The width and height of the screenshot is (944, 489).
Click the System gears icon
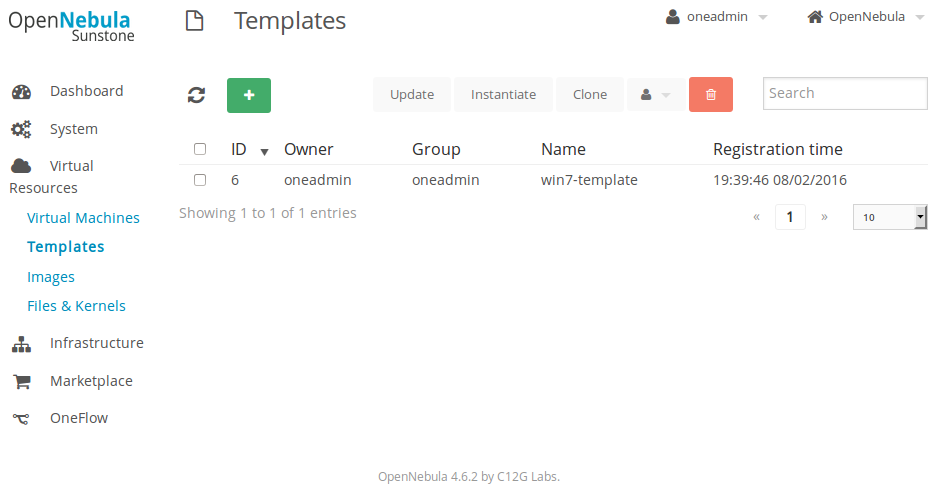point(21,130)
